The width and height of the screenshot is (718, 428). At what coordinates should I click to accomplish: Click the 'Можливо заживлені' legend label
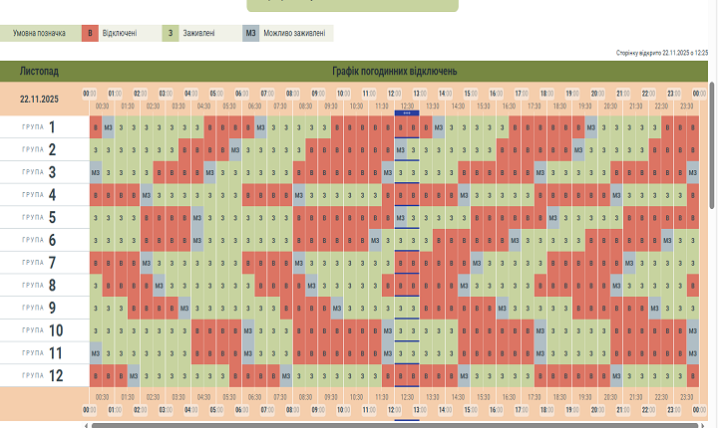click(x=294, y=33)
